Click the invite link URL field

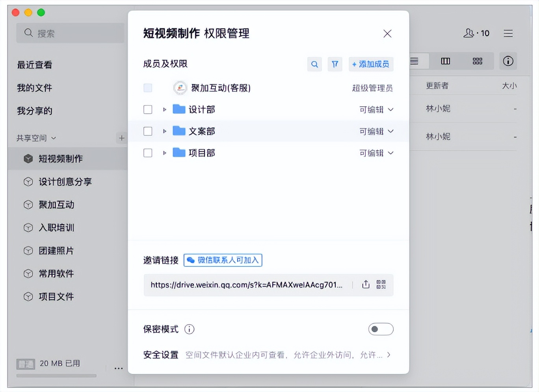click(x=246, y=285)
